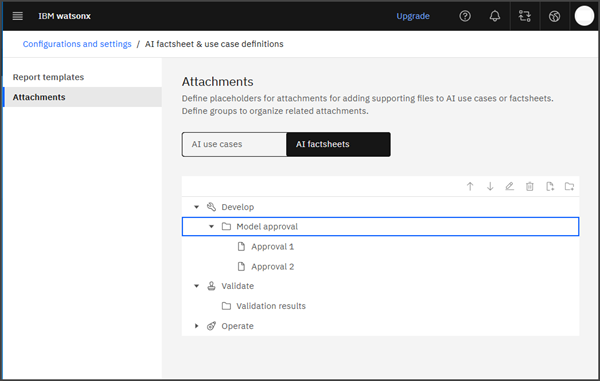Click the Attachments page heading

click(x=217, y=82)
